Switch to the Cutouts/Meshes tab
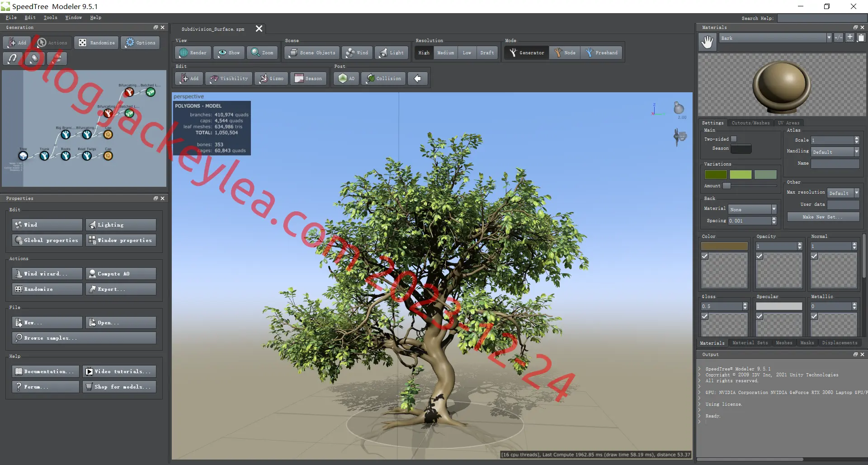This screenshot has height=465, width=868. [x=750, y=123]
